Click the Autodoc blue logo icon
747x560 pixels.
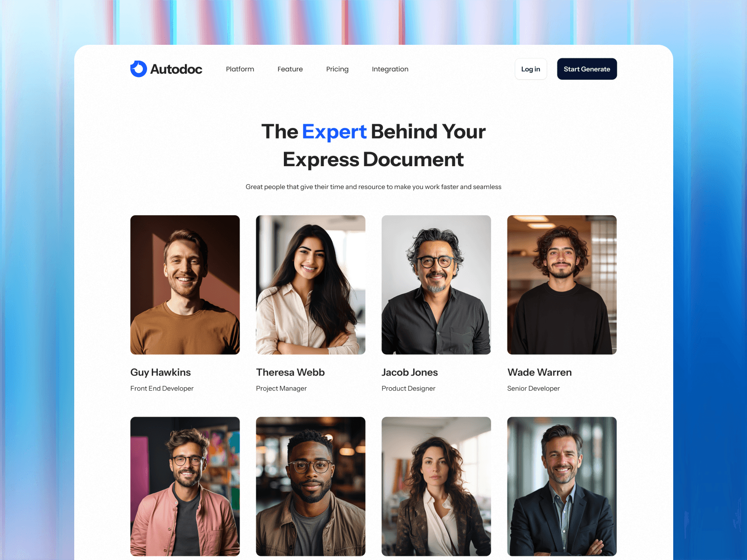coord(139,69)
